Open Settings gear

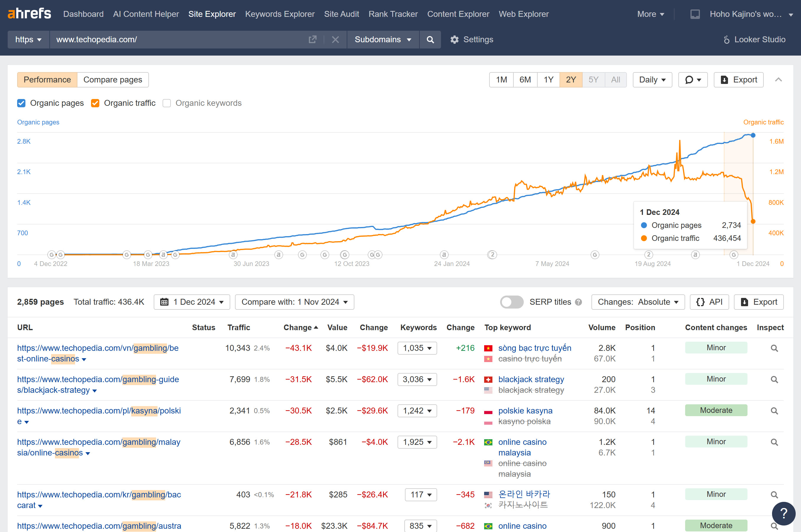[x=471, y=40]
